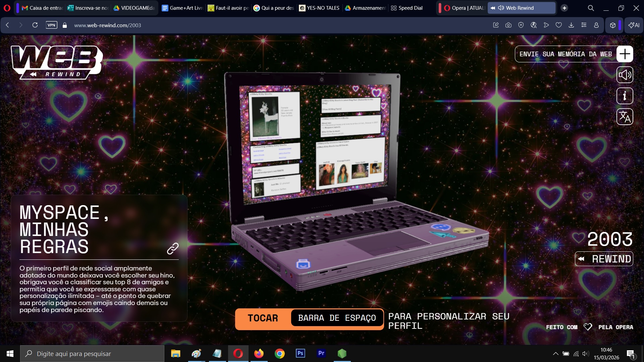Viewport: 644px width, 362px height.
Task: Expand hidden system tray icons chevron
Action: tap(555, 354)
